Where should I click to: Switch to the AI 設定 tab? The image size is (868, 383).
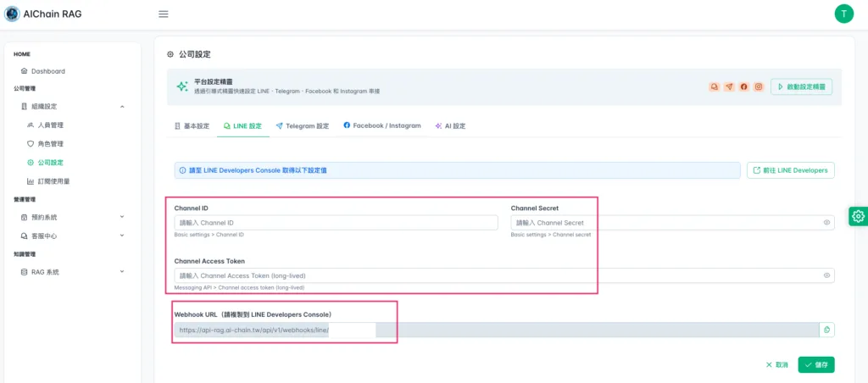pyautogui.click(x=450, y=126)
